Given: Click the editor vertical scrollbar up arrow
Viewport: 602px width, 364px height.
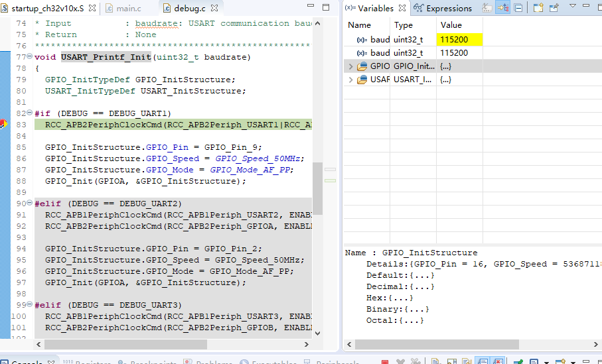Looking at the screenshot, I should tap(317, 23).
